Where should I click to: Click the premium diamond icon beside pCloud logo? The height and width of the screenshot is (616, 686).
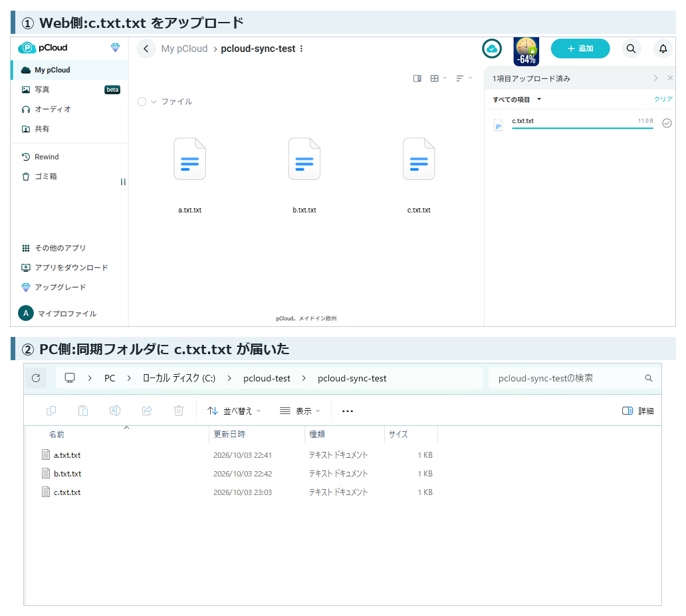(x=115, y=47)
